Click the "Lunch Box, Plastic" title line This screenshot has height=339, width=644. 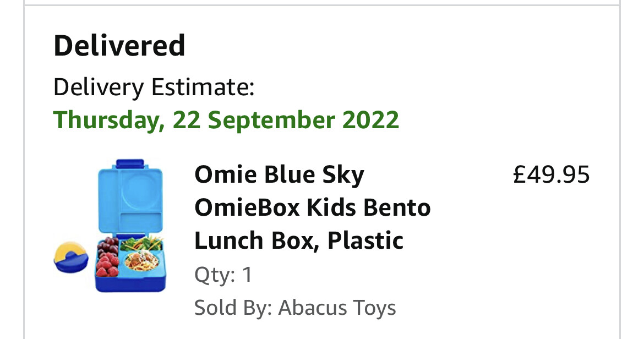click(298, 240)
